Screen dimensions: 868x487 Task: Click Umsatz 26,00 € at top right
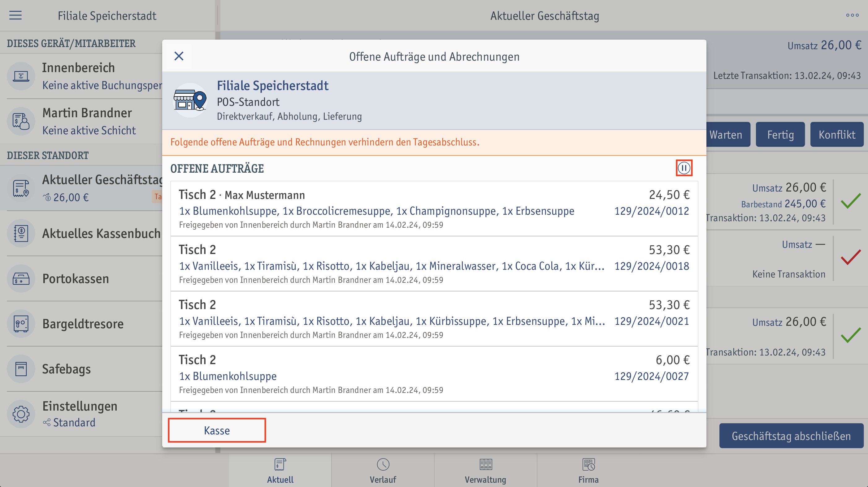click(825, 45)
